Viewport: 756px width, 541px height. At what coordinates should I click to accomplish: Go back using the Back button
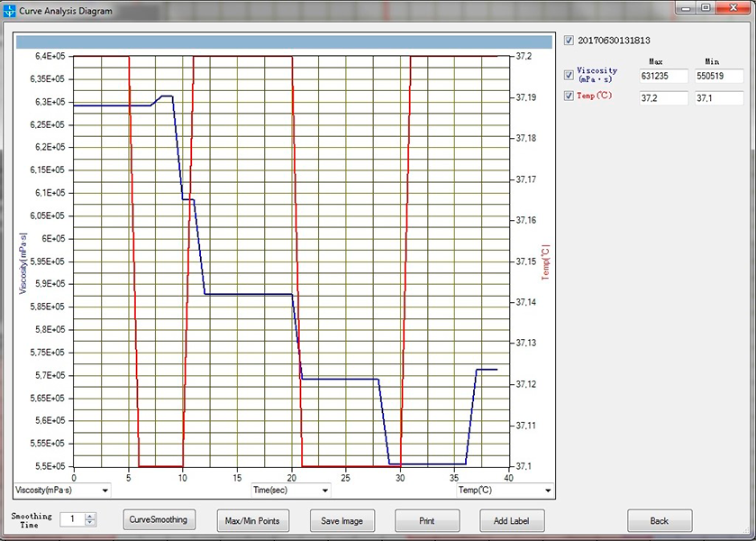point(660,521)
